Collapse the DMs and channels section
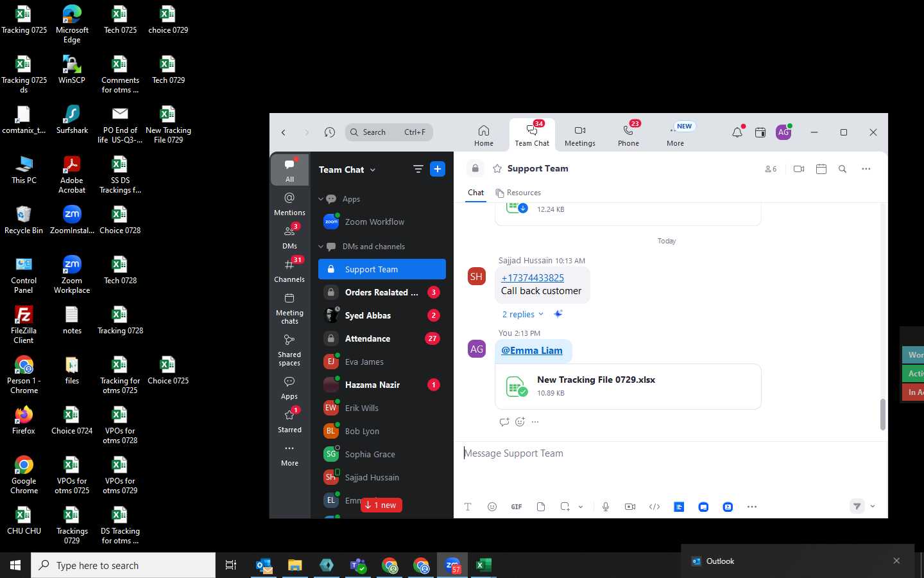The height and width of the screenshot is (578, 924). pos(321,247)
